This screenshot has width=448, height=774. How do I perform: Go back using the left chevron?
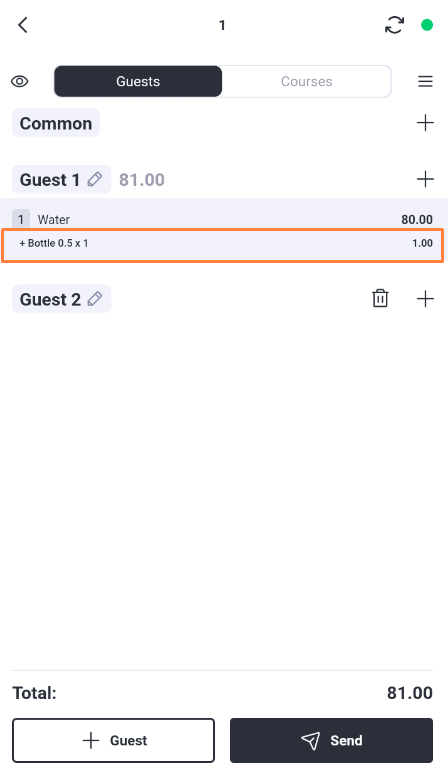(23, 25)
